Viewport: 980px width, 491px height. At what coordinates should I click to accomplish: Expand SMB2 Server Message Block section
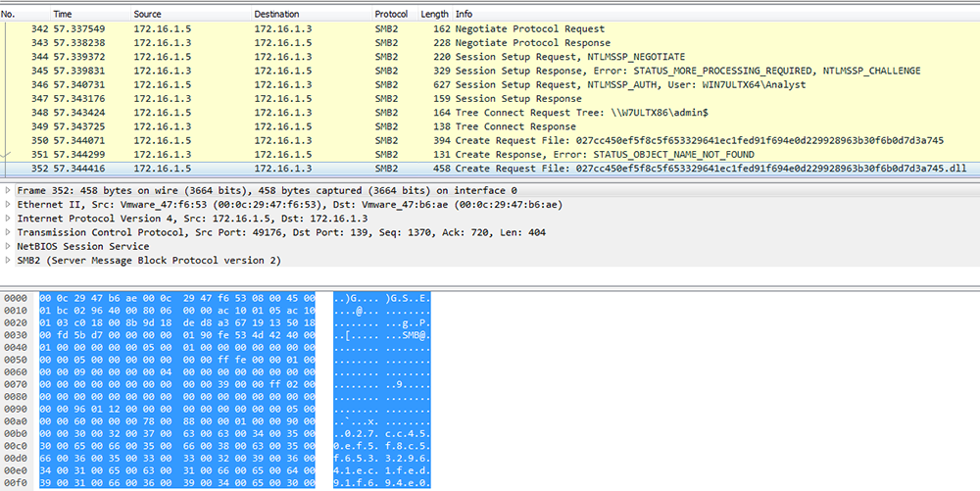point(8,260)
